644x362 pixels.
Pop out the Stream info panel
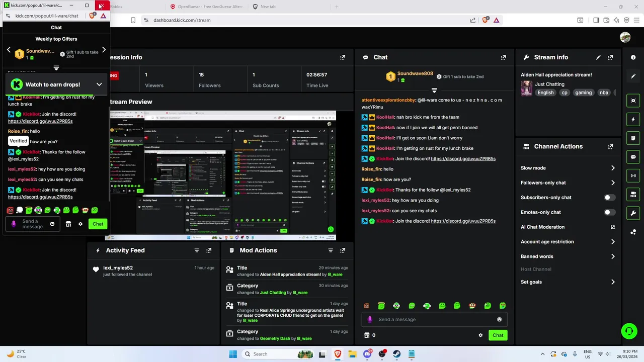[610, 57]
